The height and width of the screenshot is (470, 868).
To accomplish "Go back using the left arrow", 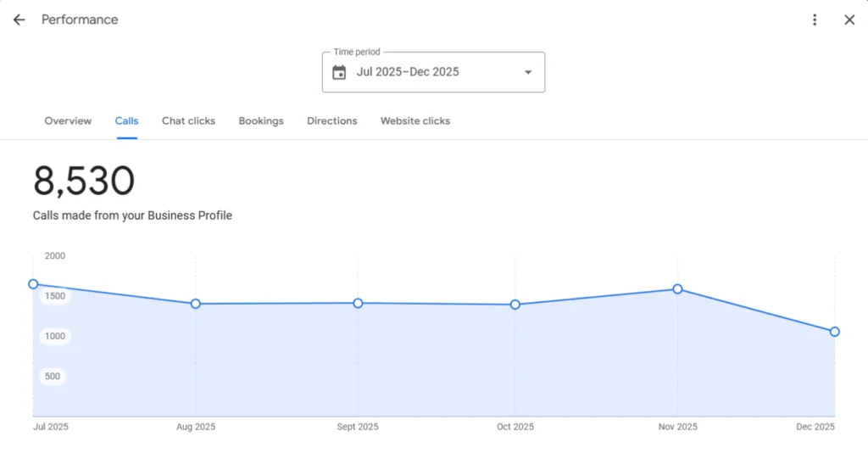I will tap(19, 20).
